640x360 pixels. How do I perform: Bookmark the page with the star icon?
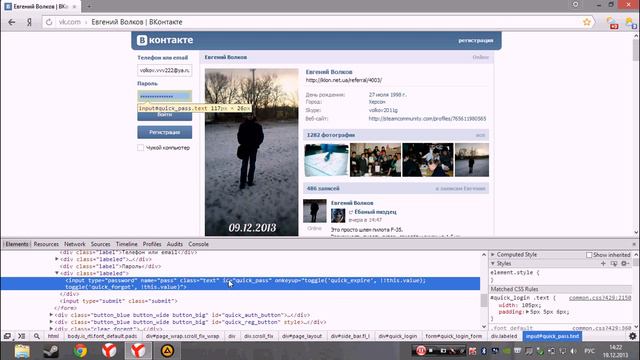(587, 22)
